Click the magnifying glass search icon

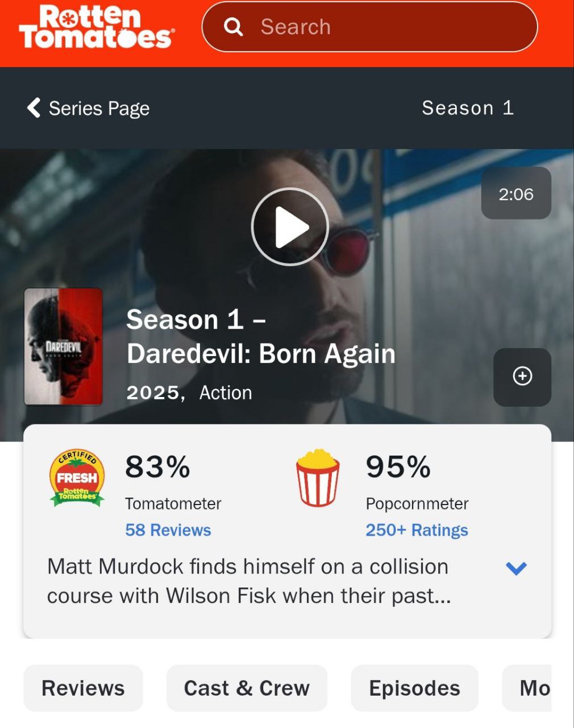[233, 27]
